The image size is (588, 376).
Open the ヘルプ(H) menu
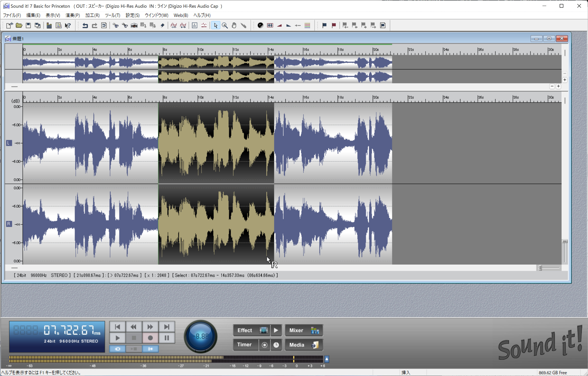[x=202, y=15]
